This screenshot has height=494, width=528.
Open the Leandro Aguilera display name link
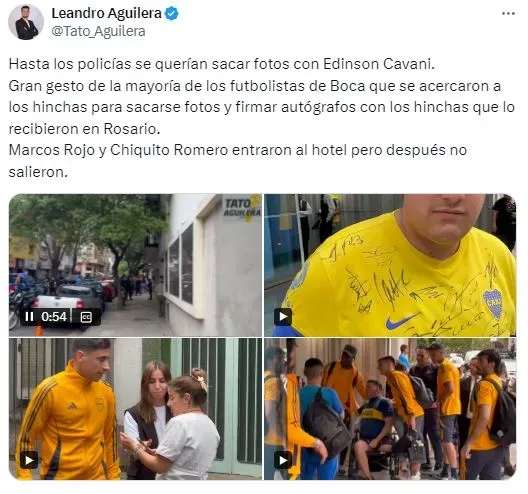pyautogui.click(x=106, y=13)
